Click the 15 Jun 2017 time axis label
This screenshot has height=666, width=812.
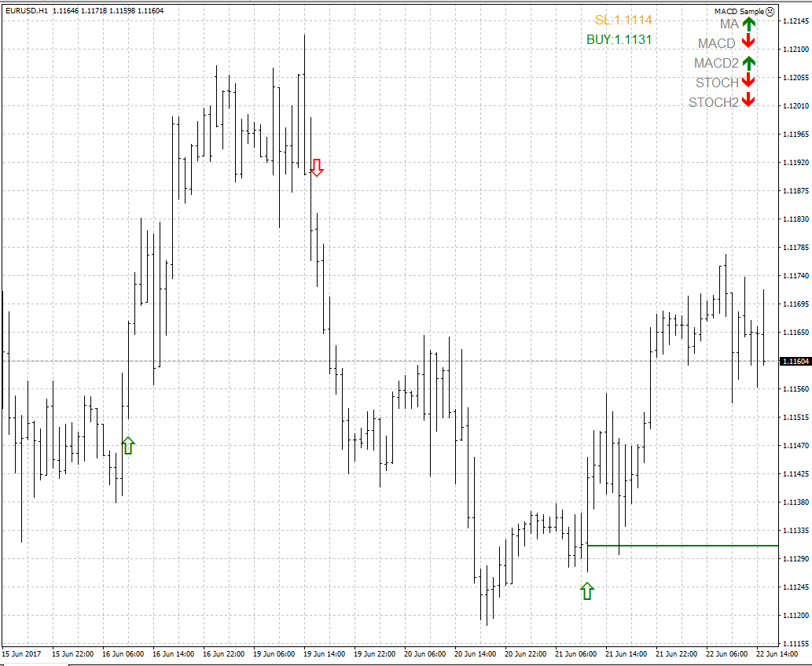tap(20, 653)
